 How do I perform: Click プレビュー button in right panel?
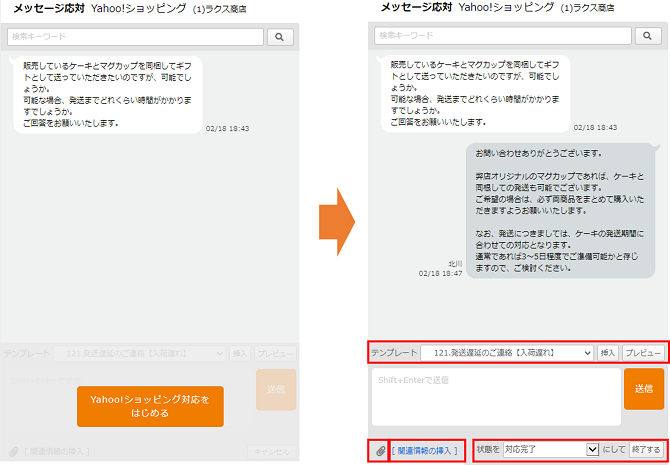(x=643, y=353)
